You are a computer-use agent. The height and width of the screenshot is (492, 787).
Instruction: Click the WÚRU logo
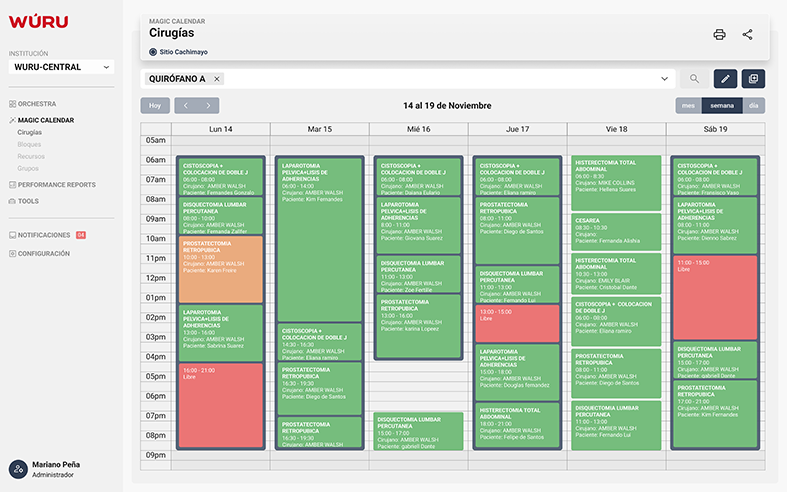click(38, 22)
